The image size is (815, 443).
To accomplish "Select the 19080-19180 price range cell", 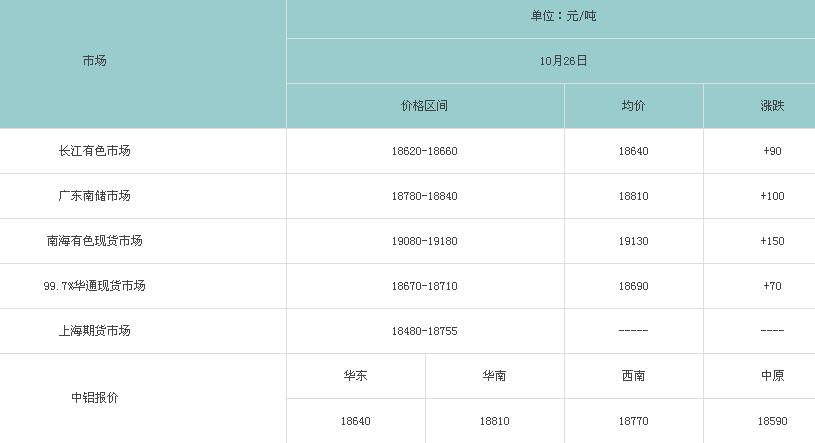I will (424, 241).
